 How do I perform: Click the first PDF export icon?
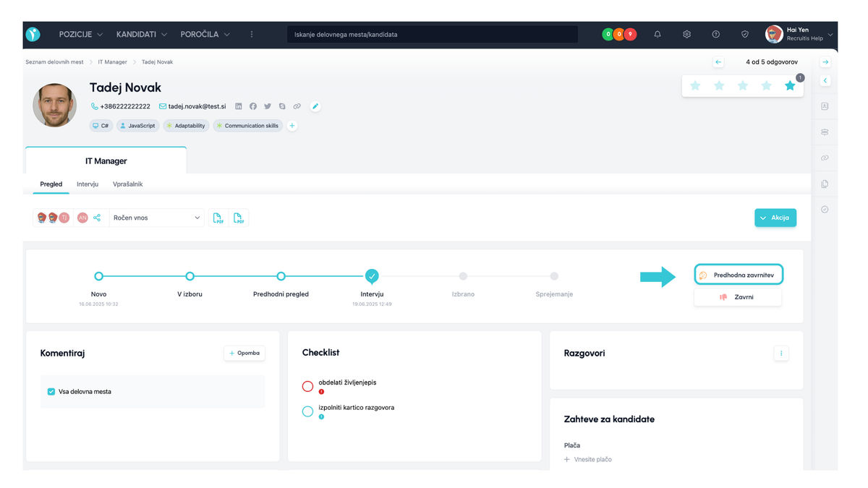click(218, 218)
